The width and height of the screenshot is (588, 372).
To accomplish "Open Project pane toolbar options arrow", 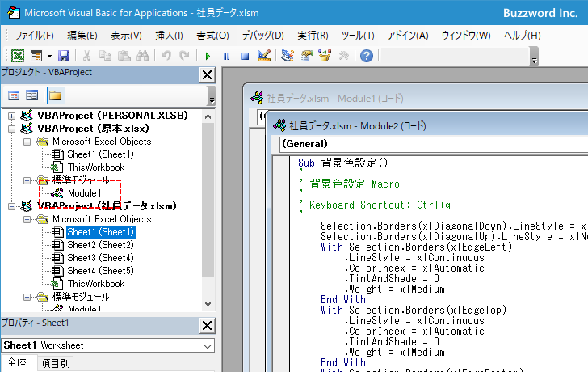I will [x=212, y=96].
